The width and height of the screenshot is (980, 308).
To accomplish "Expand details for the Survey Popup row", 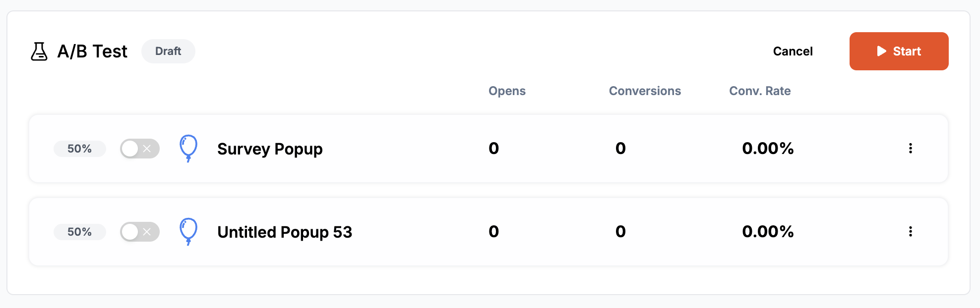I will coord(269,149).
